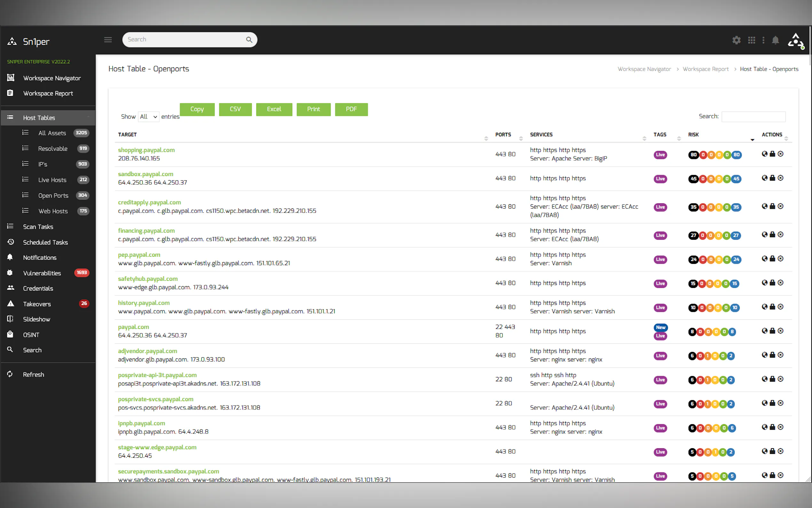The width and height of the screenshot is (812, 508).
Task: Click the vertical three-dot menu icon
Action: coord(763,40)
